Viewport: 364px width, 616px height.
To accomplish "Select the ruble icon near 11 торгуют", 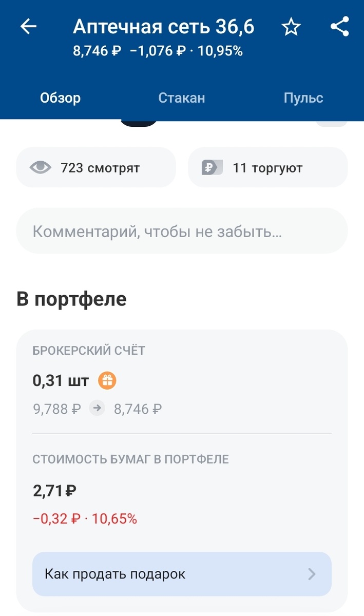I will [x=212, y=167].
